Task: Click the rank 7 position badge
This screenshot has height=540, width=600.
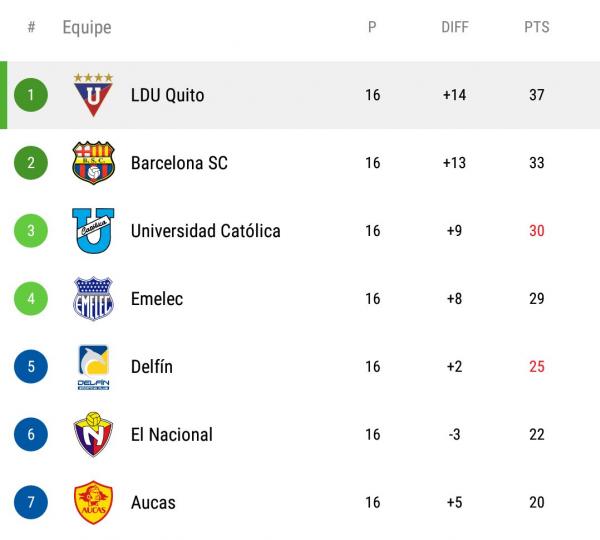Action: click(x=31, y=503)
